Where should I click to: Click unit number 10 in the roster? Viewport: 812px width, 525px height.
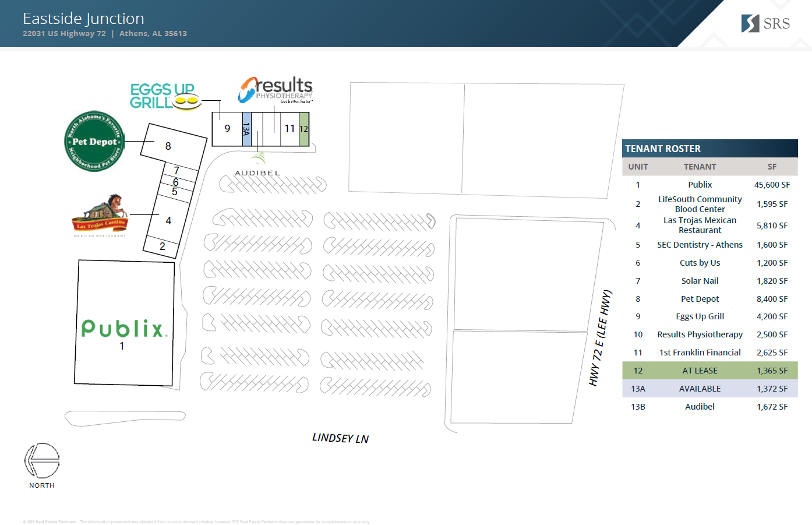[x=638, y=334]
